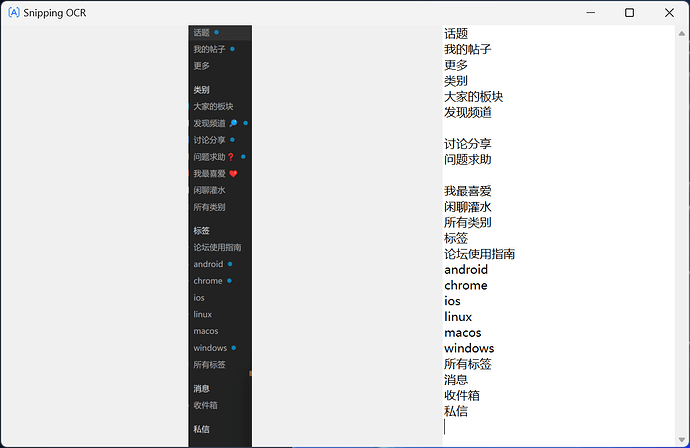Click 话题 in the dark sidebar image

[202, 33]
